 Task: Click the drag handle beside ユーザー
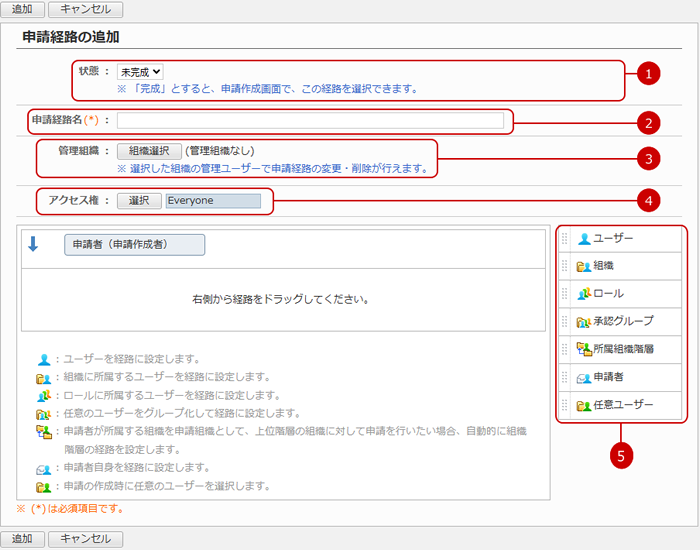coord(564,238)
